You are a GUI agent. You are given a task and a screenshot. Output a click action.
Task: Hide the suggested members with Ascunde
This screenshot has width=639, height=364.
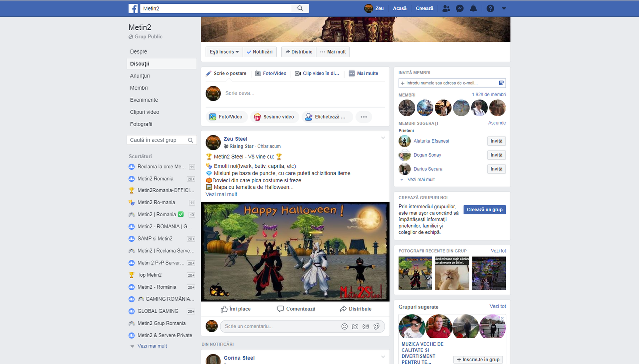[x=497, y=123]
